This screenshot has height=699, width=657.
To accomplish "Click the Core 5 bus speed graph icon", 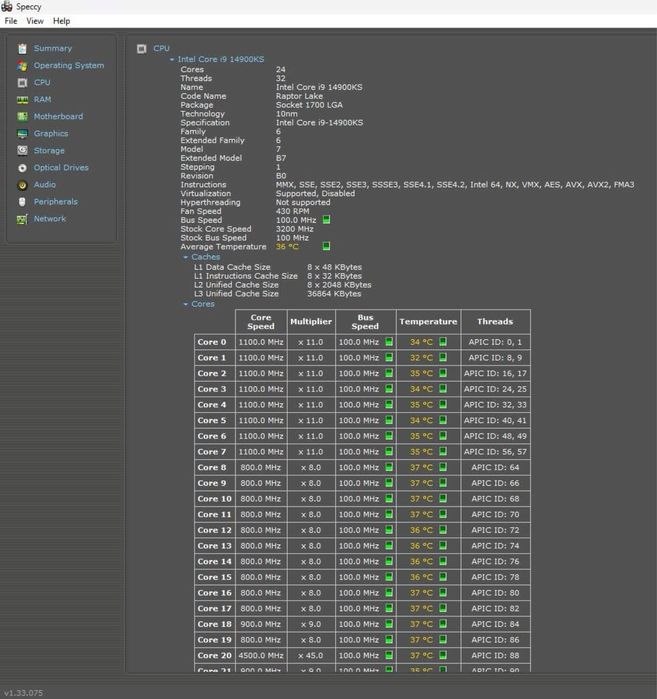I will (389, 420).
